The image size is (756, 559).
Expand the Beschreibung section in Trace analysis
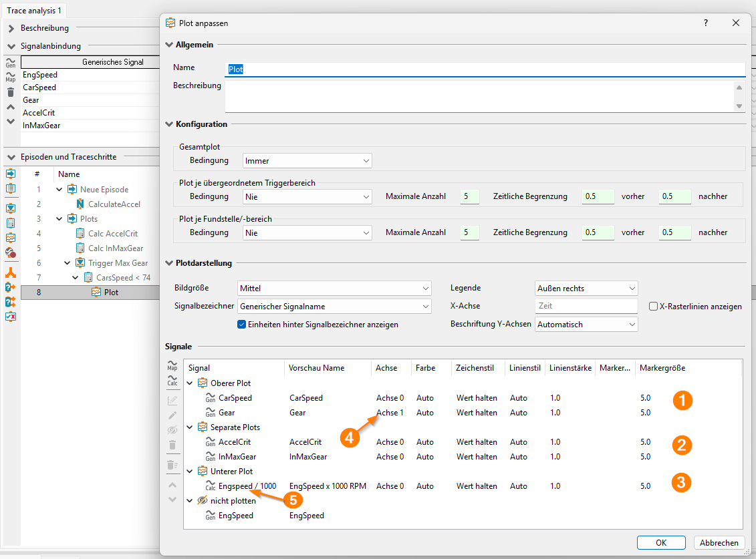(11, 29)
